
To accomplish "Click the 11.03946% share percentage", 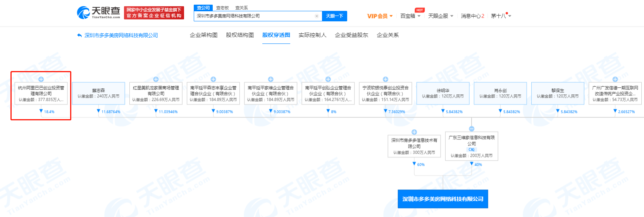I will tap(168, 112).
